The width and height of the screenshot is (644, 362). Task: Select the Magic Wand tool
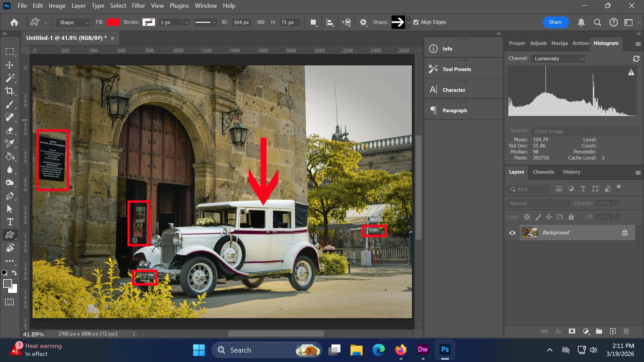9,78
